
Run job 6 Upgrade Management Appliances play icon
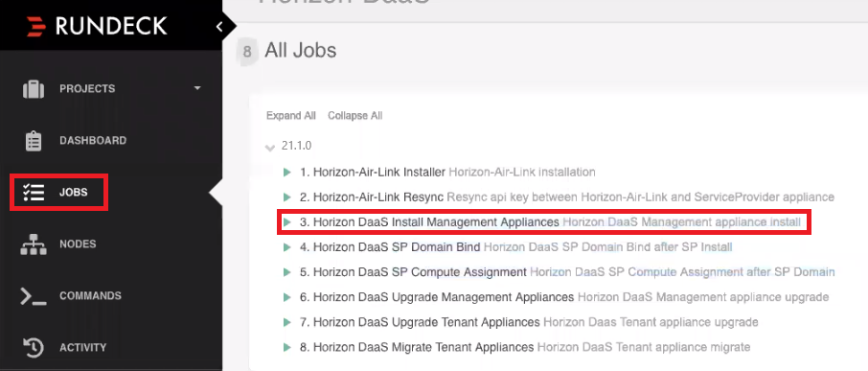(286, 297)
